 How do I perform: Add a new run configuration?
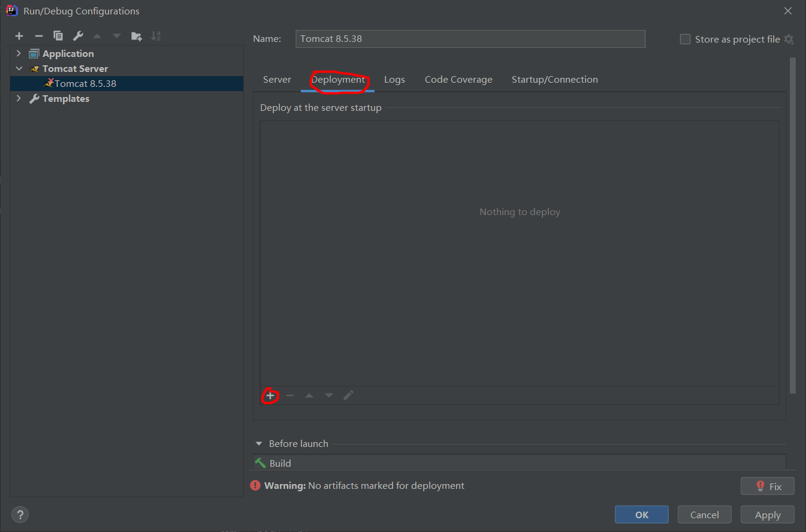pyautogui.click(x=19, y=36)
